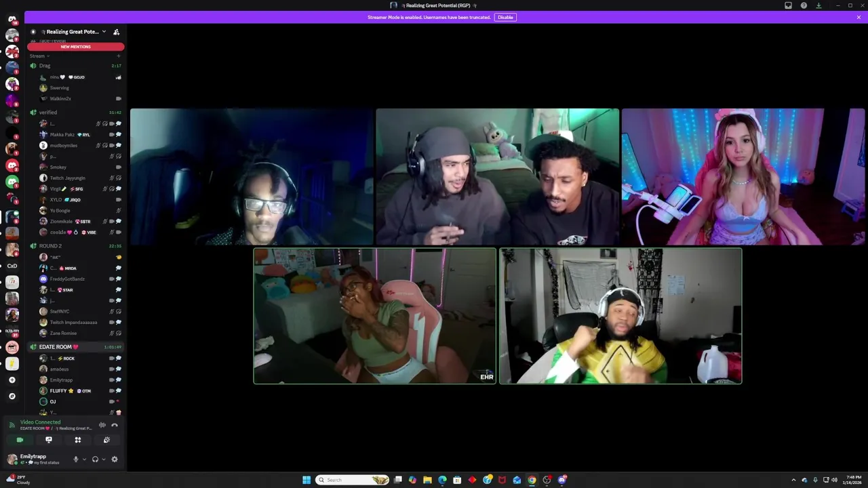Select user Yo Boogie in voice list
The width and height of the screenshot is (868, 488).
pos(79,210)
